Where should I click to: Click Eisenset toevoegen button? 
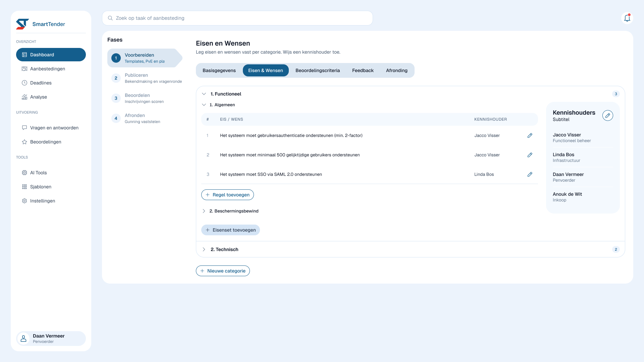tap(230, 230)
